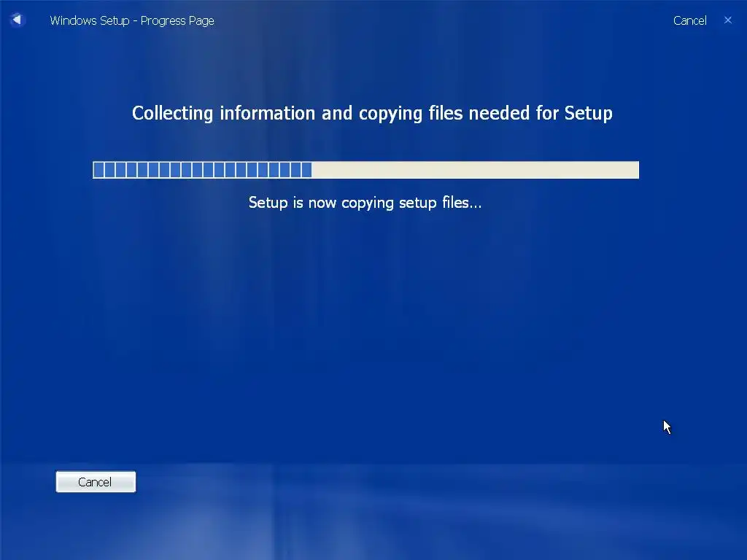Click the filled blue portion of progress bar
747x560 pixels.
point(203,170)
